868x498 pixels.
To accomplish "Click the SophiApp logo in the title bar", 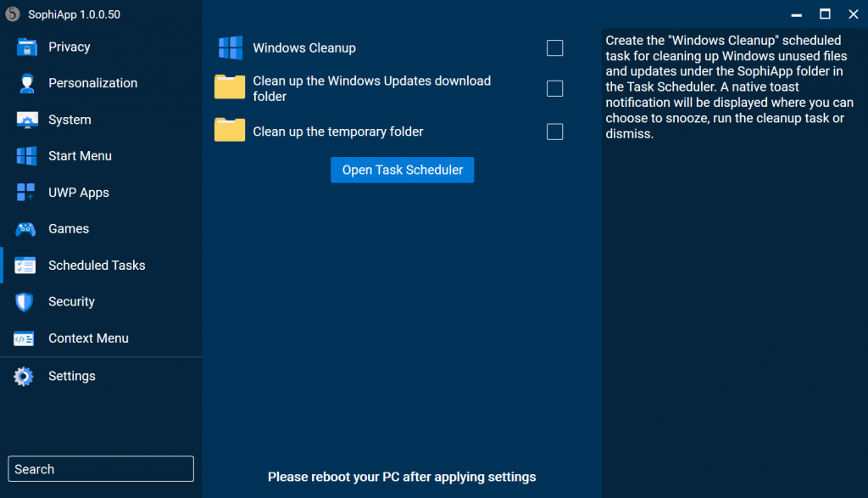I will (11, 14).
